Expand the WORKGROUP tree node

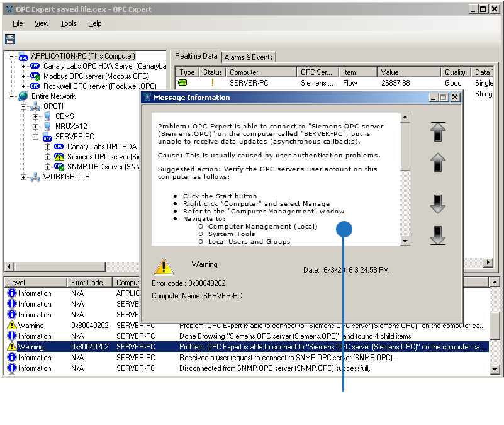(x=24, y=177)
